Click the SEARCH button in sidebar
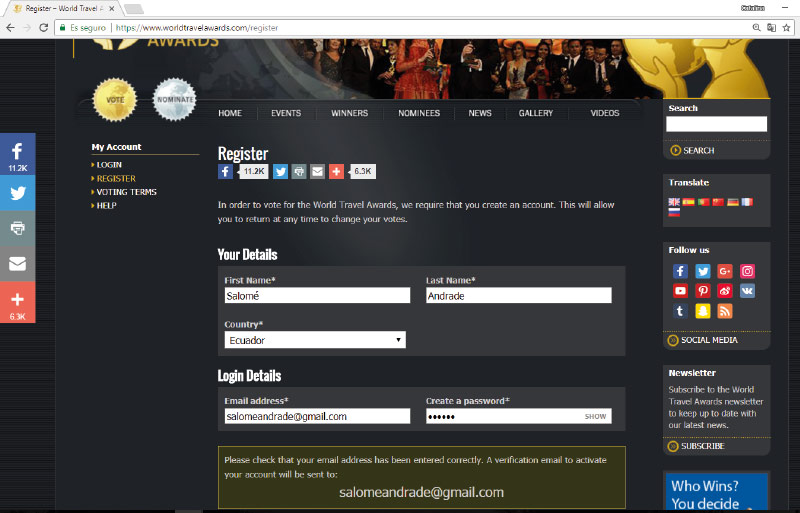 click(x=692, y=151)
